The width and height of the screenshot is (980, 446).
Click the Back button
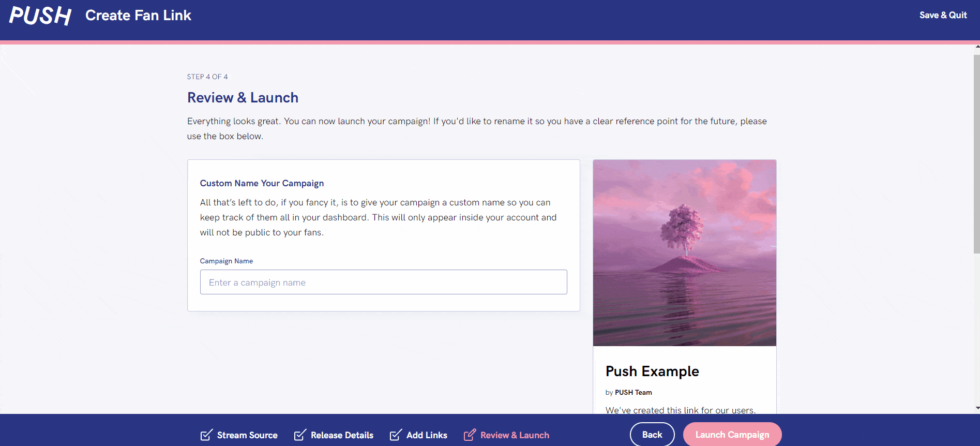(652, 435)
